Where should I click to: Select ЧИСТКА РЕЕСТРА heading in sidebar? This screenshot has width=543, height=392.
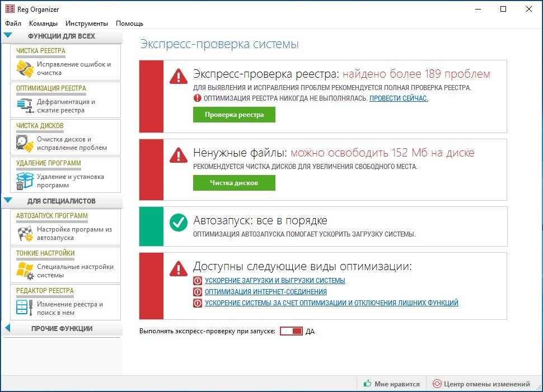coord(40,50)
